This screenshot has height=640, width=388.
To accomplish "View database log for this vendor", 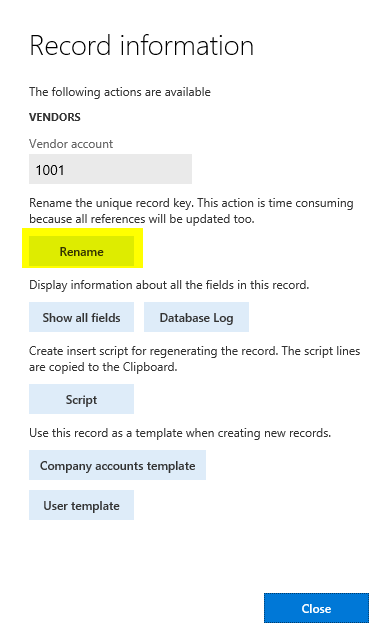I will tap(196, 317).
